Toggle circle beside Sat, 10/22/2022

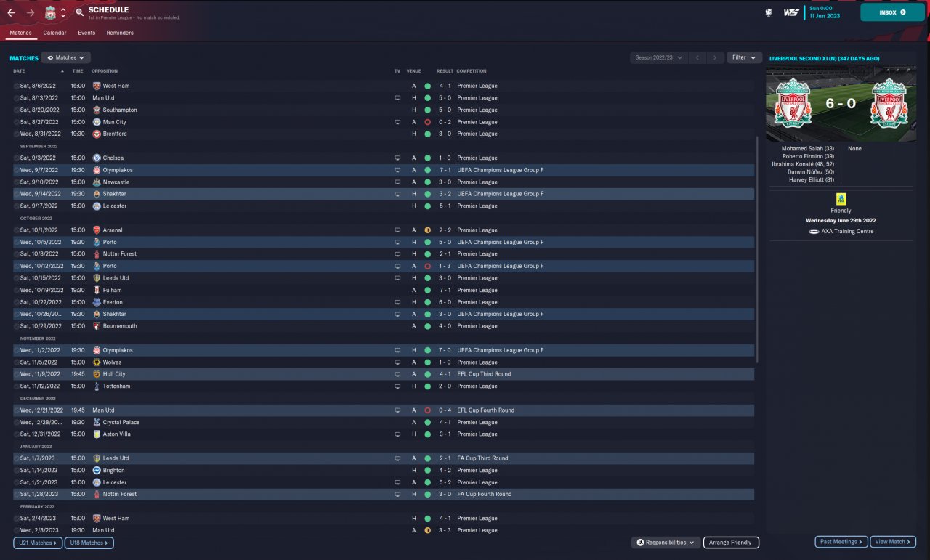point(16,302)
